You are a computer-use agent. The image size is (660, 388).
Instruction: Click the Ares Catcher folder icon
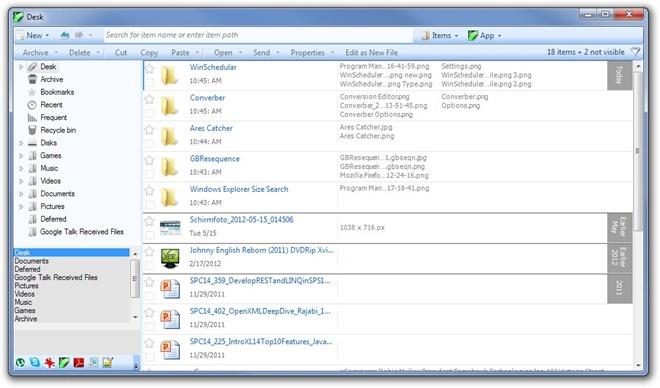coord(169,136)
